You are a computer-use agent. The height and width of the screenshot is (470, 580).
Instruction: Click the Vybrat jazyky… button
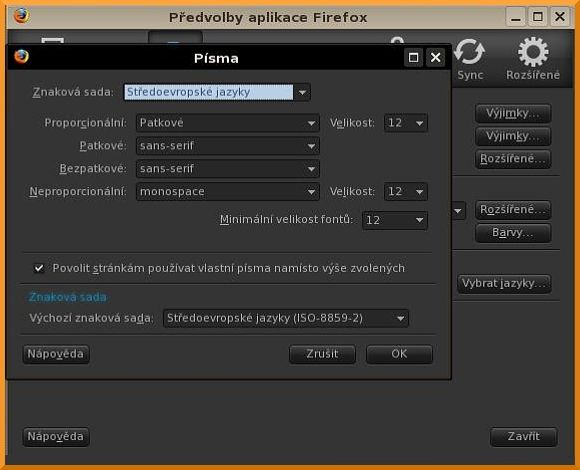pos(504,284)
